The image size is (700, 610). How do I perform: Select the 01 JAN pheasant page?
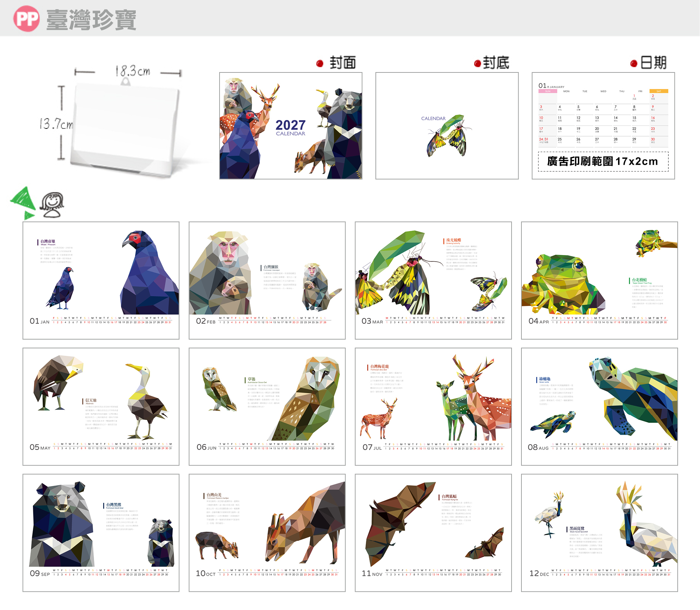point(101,280)
